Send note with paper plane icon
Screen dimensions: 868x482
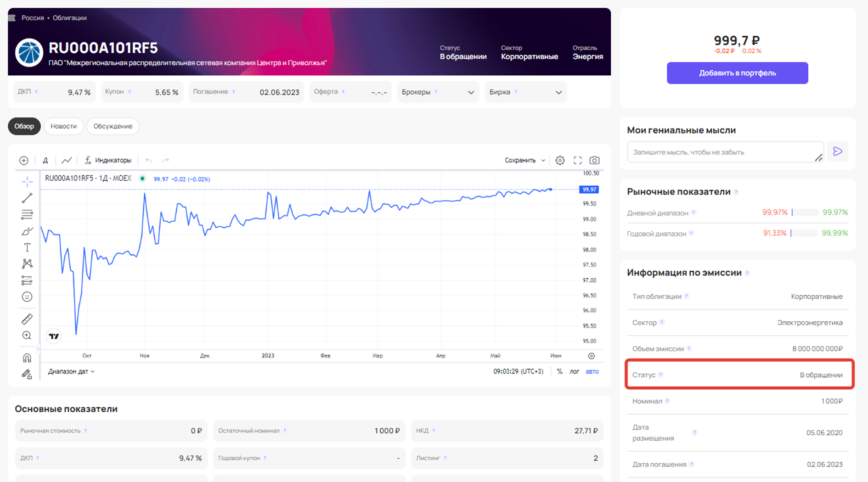[x=838, y=151]
